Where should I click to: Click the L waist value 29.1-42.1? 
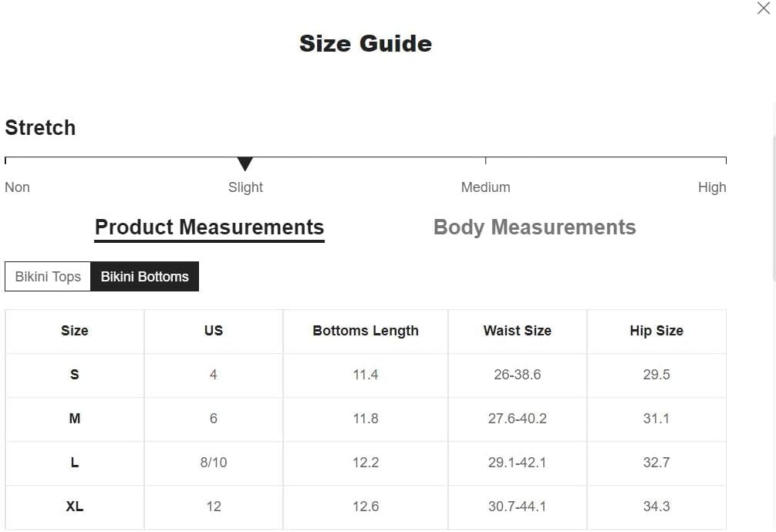pos(517,462)
